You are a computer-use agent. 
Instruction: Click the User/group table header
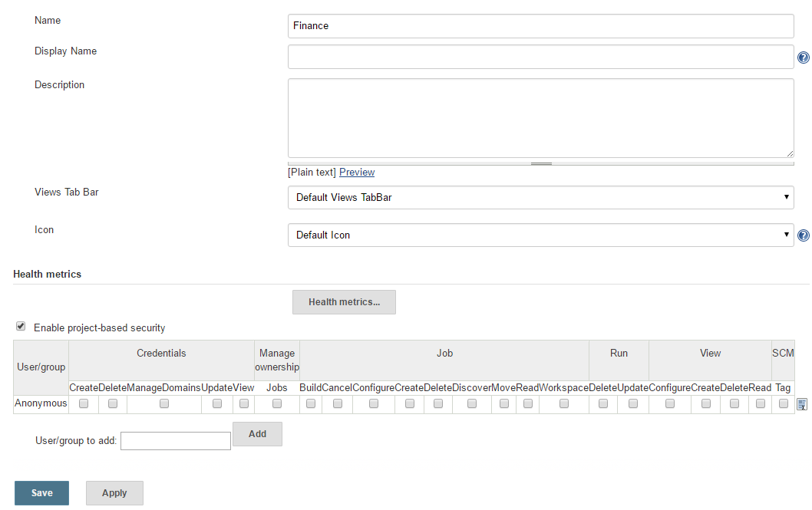tap(41, 367)
